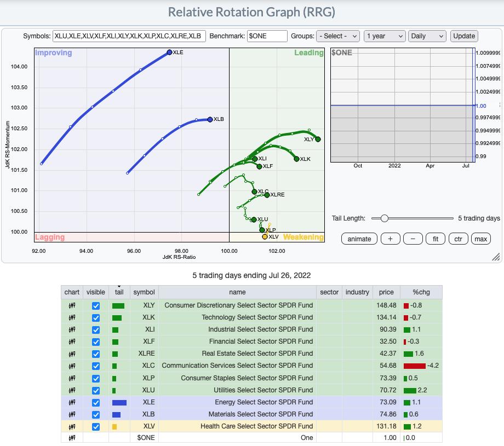The image size is (504, 446).
Task: Click the XLB point on RRG chart
Action: 210,119
